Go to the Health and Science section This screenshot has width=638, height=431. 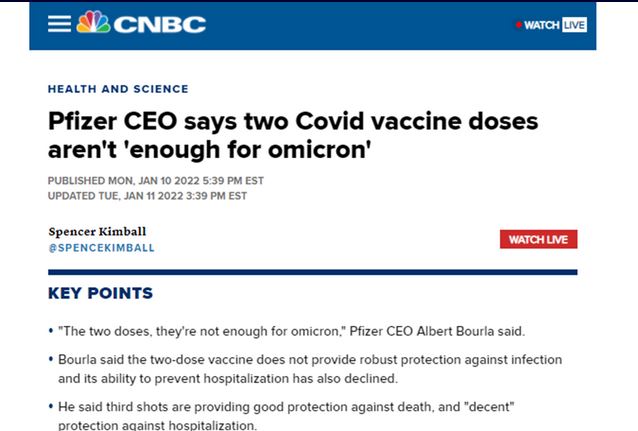pyautogui.click(x=118, y=89)
